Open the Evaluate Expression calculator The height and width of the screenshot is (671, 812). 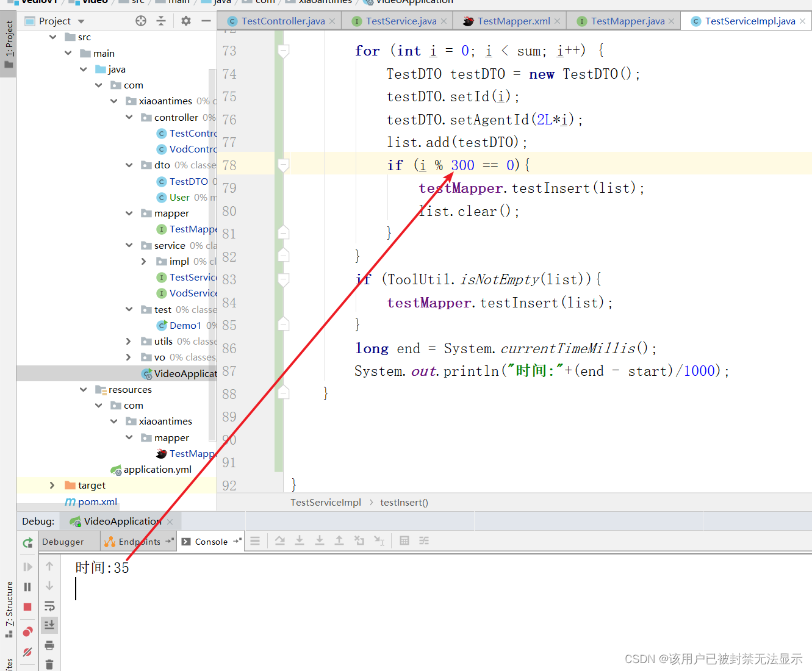(x=404, y=540)
